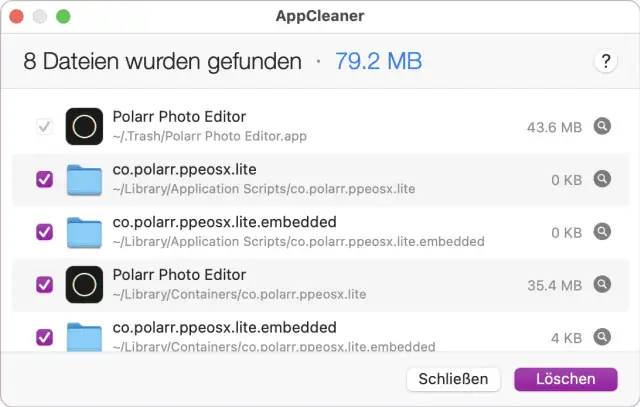640x407 pixels.
Task: Click the AppCleaner window title
Action: point(320,16)
